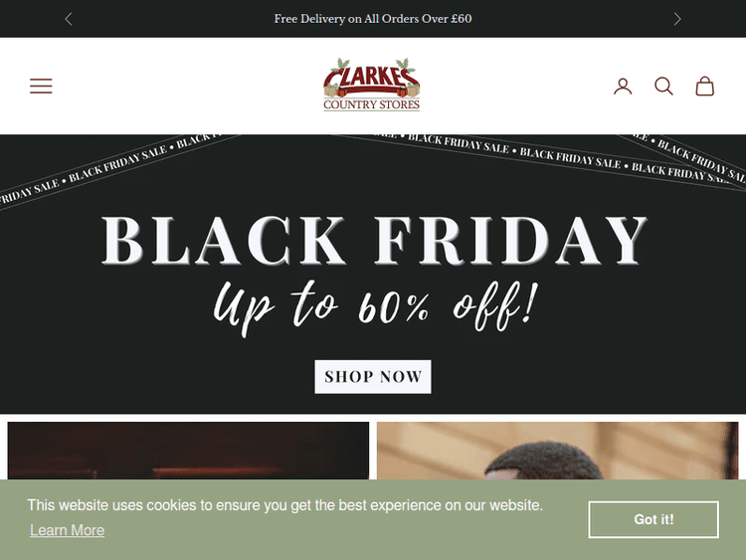Click the SHOP NOW button
The height and width of the screenshot is (560, 746).
click(x=373, y=377)
